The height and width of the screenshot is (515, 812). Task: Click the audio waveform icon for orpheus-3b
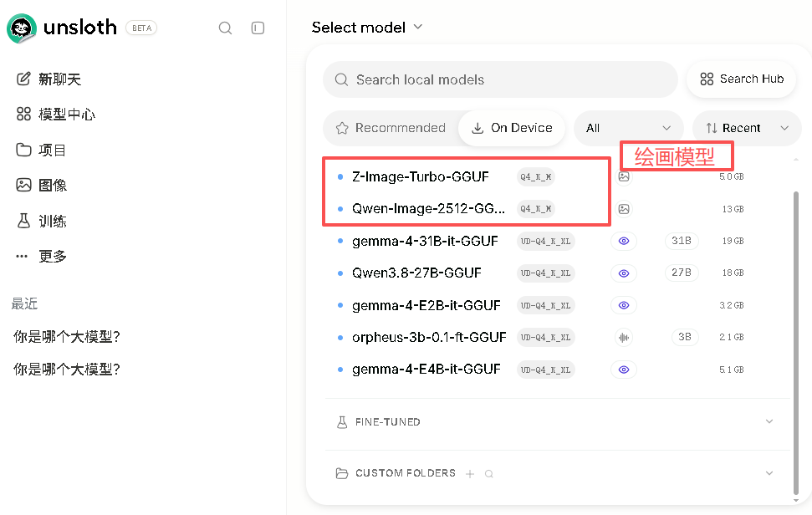[x=624, y=338]
